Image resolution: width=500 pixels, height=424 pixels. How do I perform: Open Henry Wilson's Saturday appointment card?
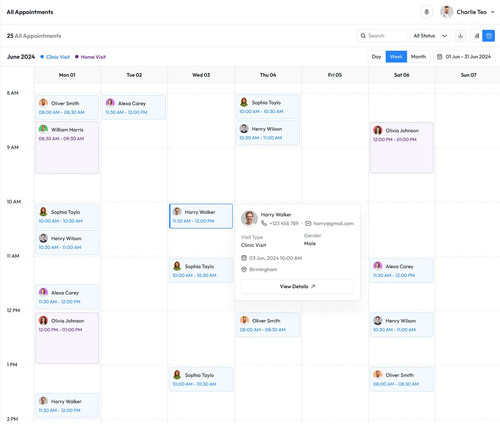(402, 325)
